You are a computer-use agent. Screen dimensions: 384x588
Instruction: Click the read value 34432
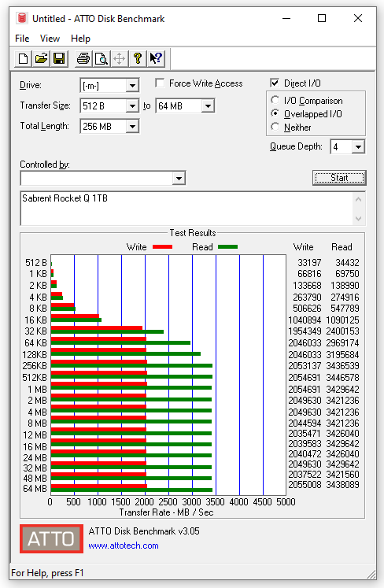tap(347, 262)
